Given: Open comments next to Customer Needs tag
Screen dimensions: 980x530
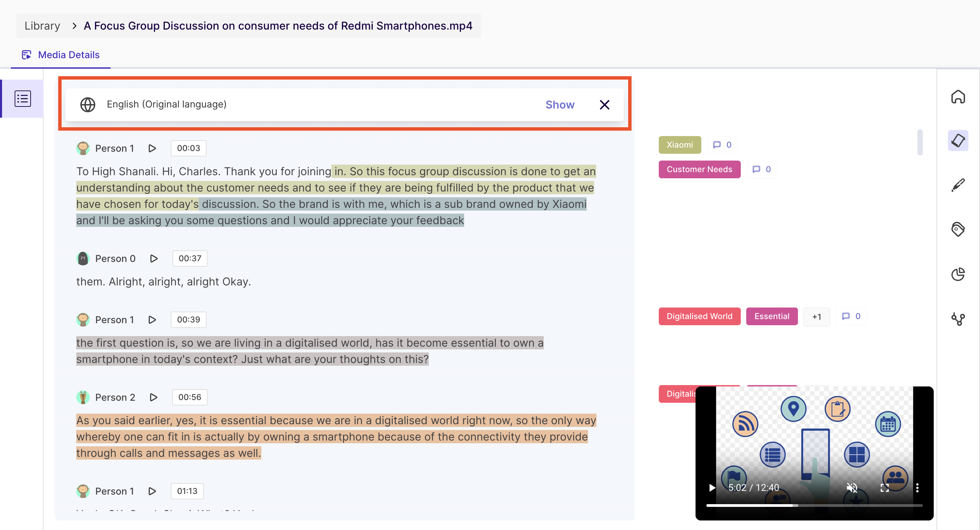Looking at the screenshot, I should click(x=761, y=169).
